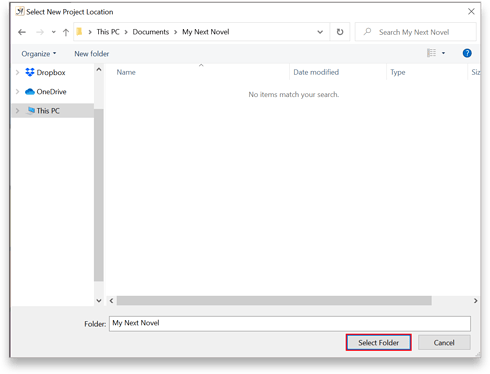
Task: Expand the Dropbox tree node
Action: tap(17, 72)
